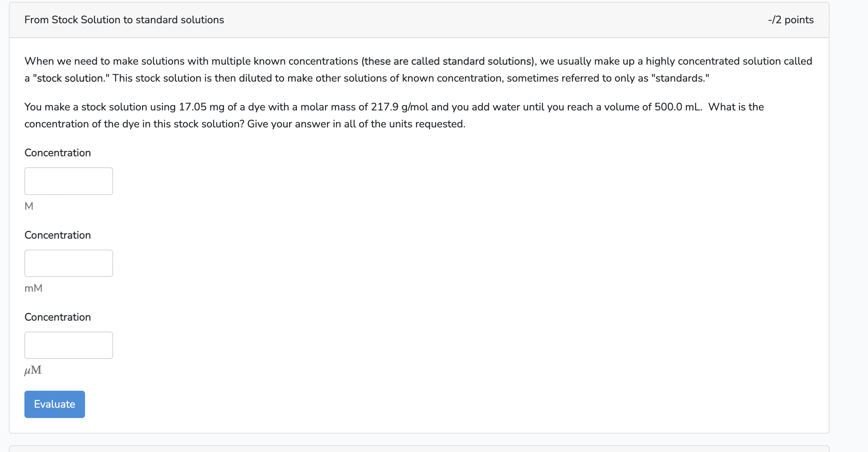This screenshot has width=868, height=452.
Task: Click the mM unit label
Action: tap(34, 288)
